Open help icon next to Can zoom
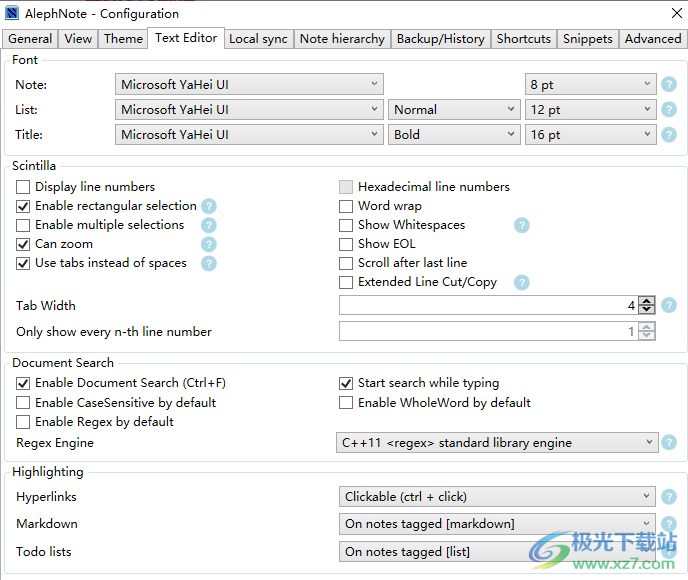Image resolution: width=688 pixels, height=580 pixels. (209, 244)
